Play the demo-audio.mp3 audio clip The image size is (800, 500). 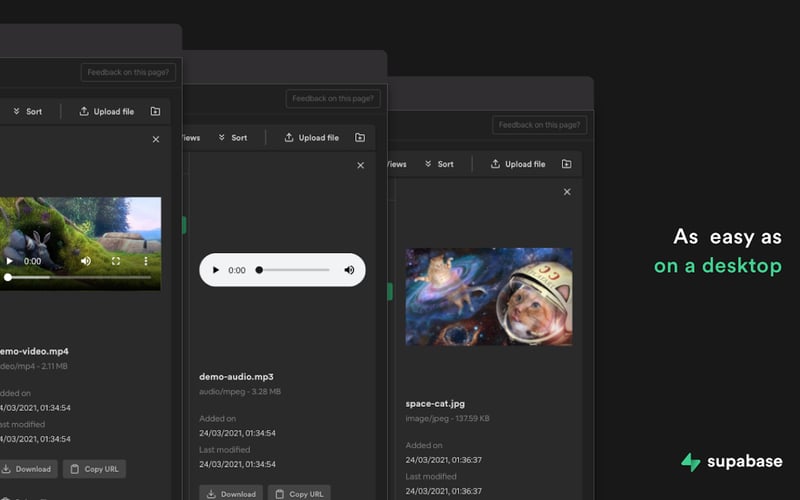pos(215,270)
